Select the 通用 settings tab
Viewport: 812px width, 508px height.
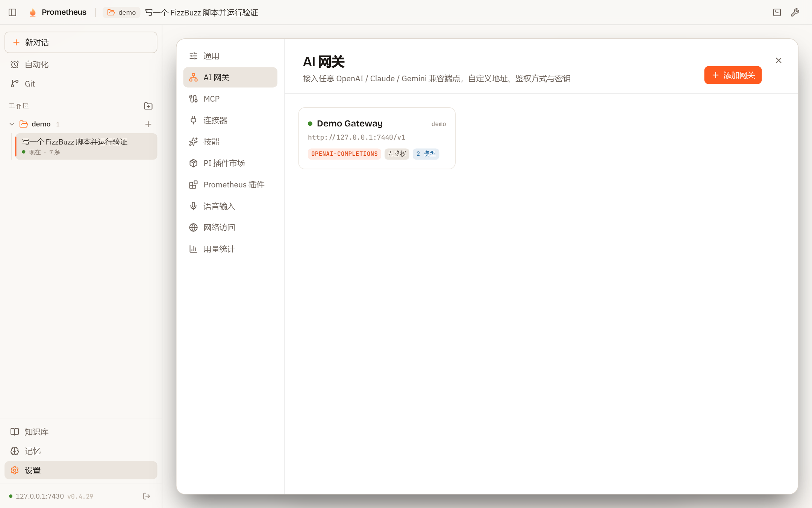pos(230,56)
